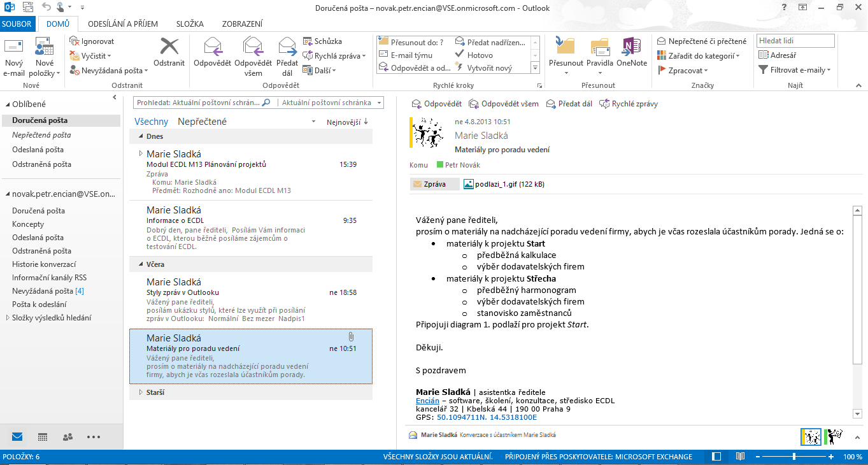Open the Zařadit do kategorií dropdown
This screenshot has height=465, width=868.
699,56
